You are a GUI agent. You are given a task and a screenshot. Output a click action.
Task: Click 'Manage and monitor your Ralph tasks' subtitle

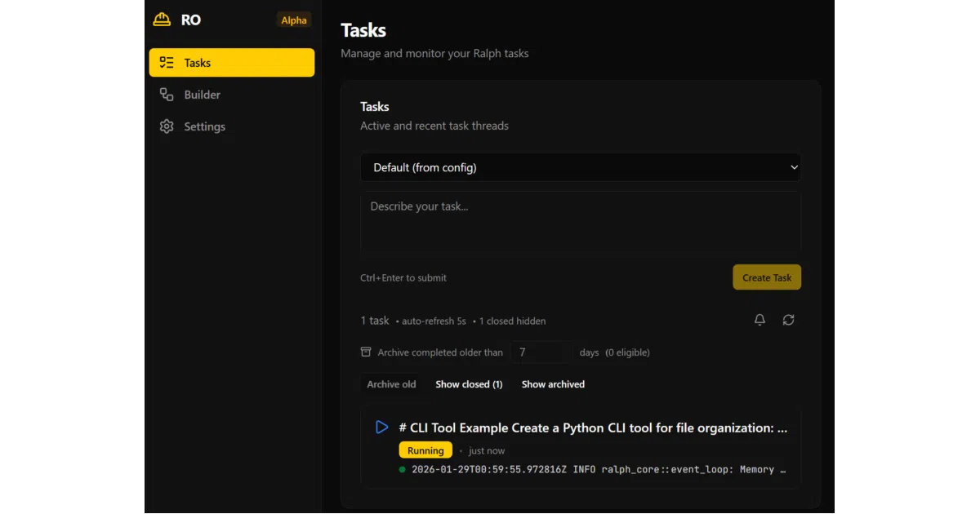click(x=434, y=54)
